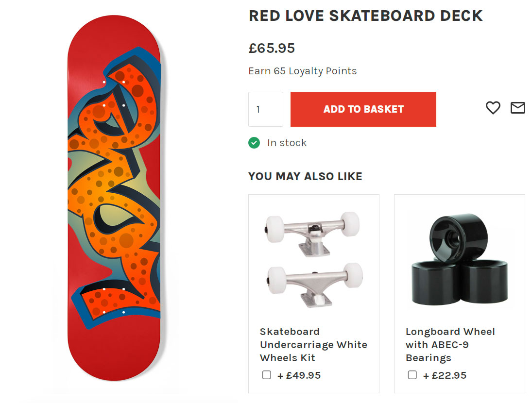The height and width of the screenshot is (403, 532).
Task: Tick the Undercarriage White Wheels Kit checkbox
Action: point(267,375)
